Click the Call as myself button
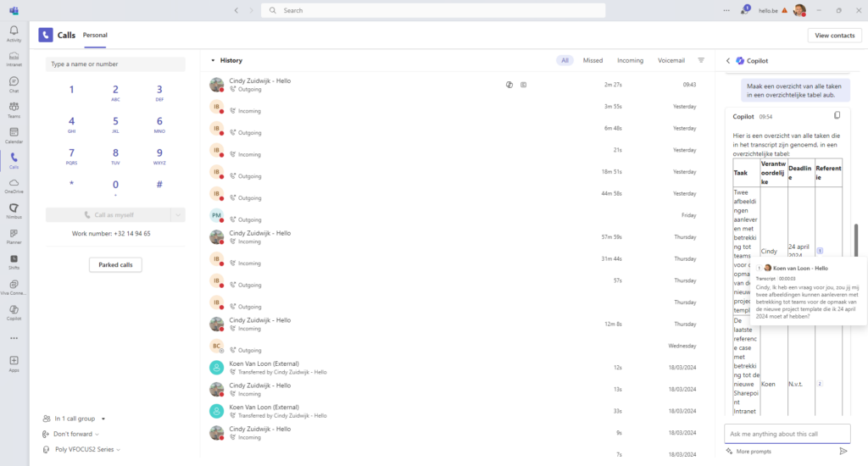 108,214
